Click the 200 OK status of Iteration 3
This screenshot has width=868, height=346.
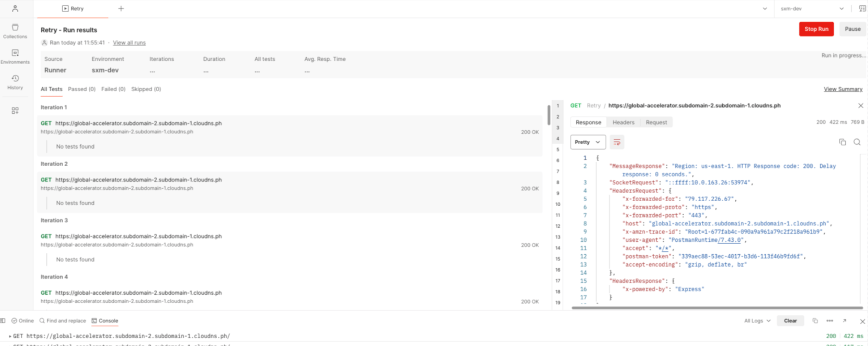tap(529, 245)
